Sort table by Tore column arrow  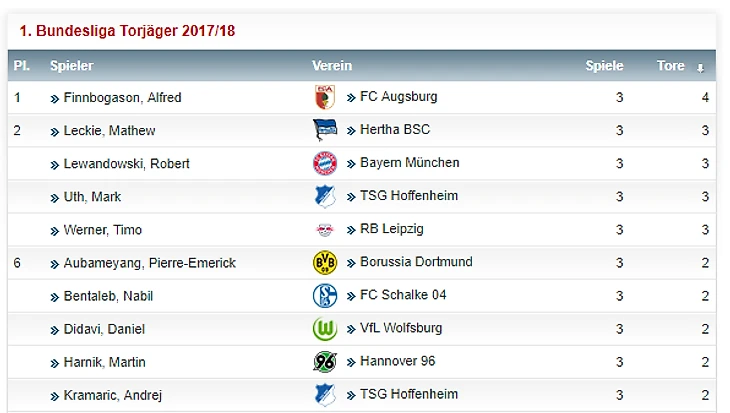[700, 67]
